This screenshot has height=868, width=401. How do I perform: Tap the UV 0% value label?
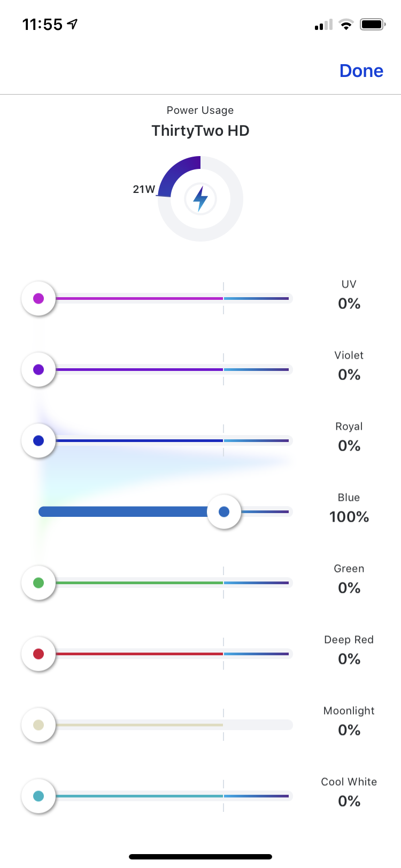tap(349, 304)
